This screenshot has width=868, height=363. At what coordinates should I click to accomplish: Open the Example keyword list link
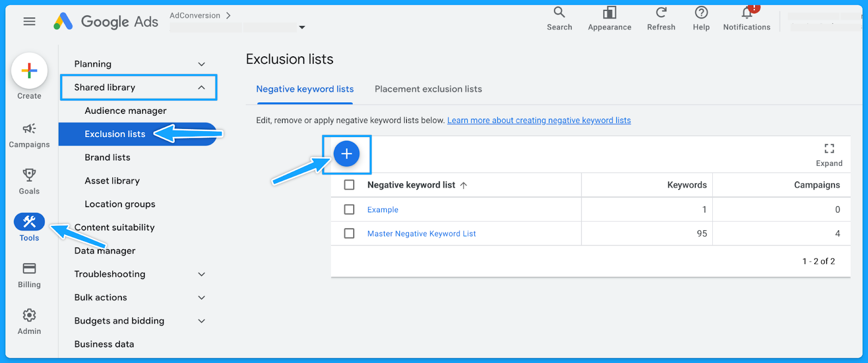[x=382, y=210]
